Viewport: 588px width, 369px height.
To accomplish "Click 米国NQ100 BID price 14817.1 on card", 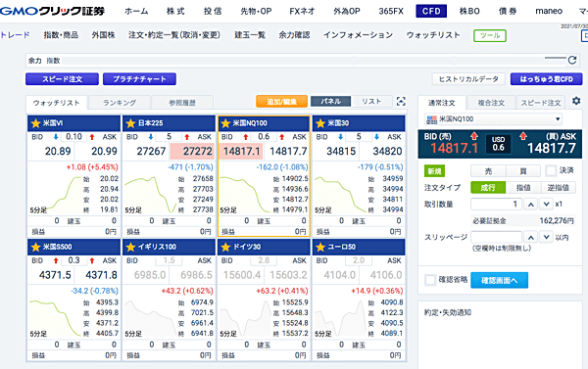I will (241, 151).
